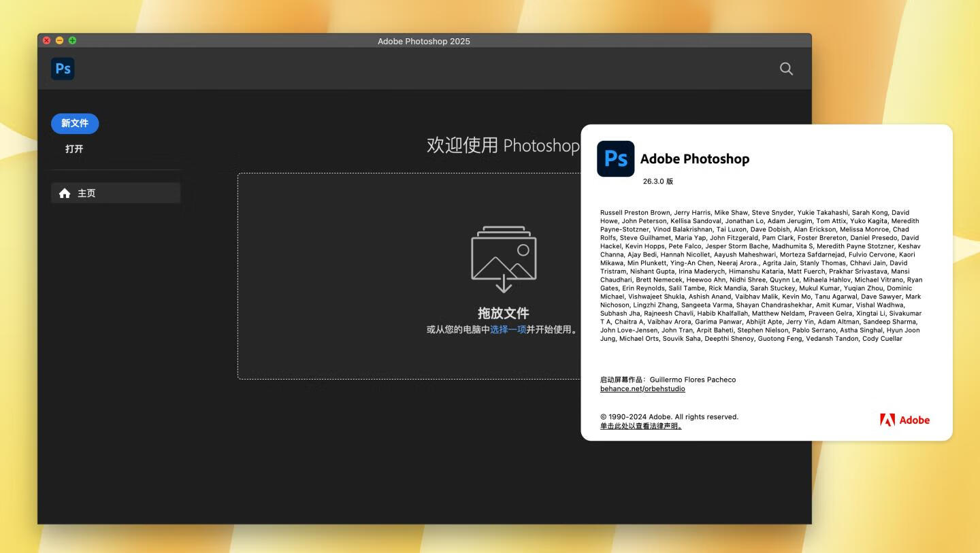Close the Photoshop window with red button
The height and width of the screenshot is (553, 980).
[47, 41]
